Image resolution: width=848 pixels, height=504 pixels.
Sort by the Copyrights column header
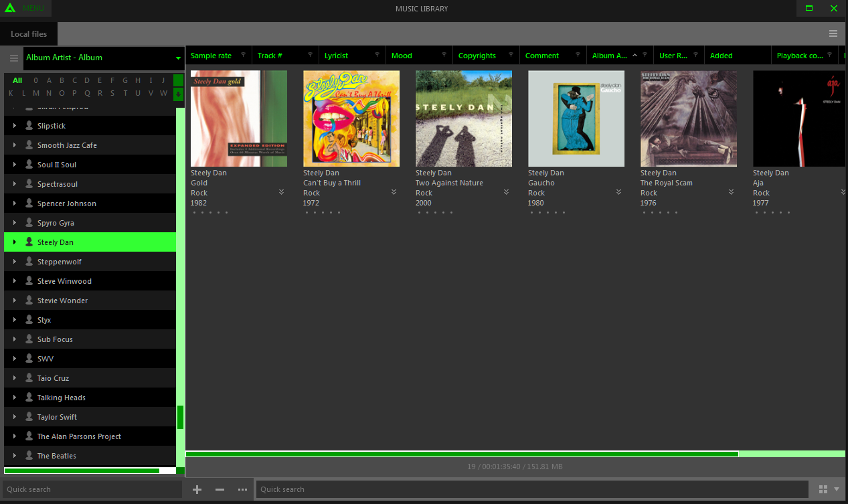(x=477, y=56)
